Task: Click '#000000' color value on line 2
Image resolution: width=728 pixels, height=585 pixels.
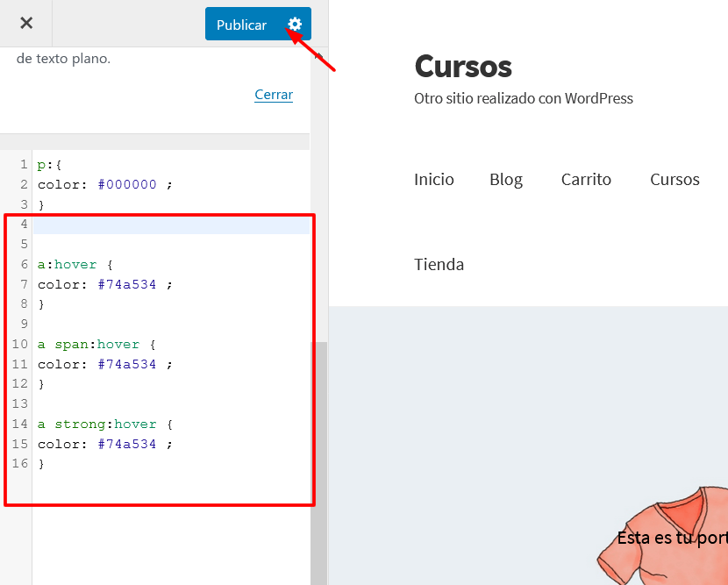Action: (127, 185)
